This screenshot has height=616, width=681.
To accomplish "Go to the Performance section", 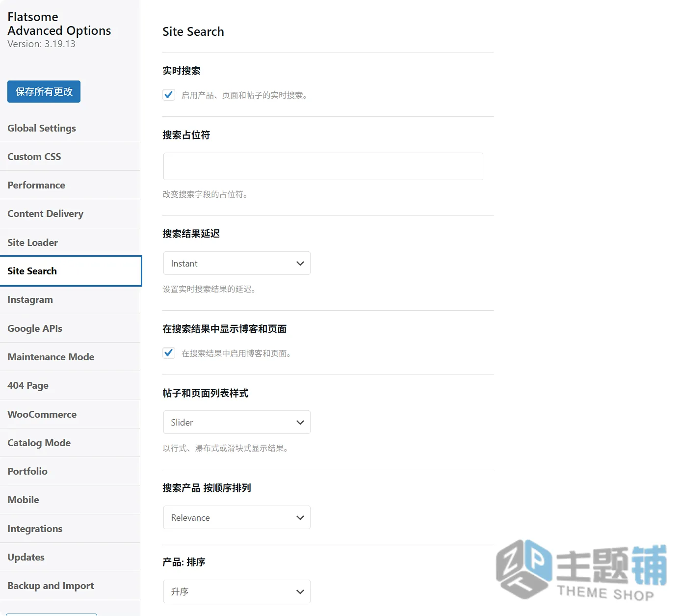I will click(70, 185).
